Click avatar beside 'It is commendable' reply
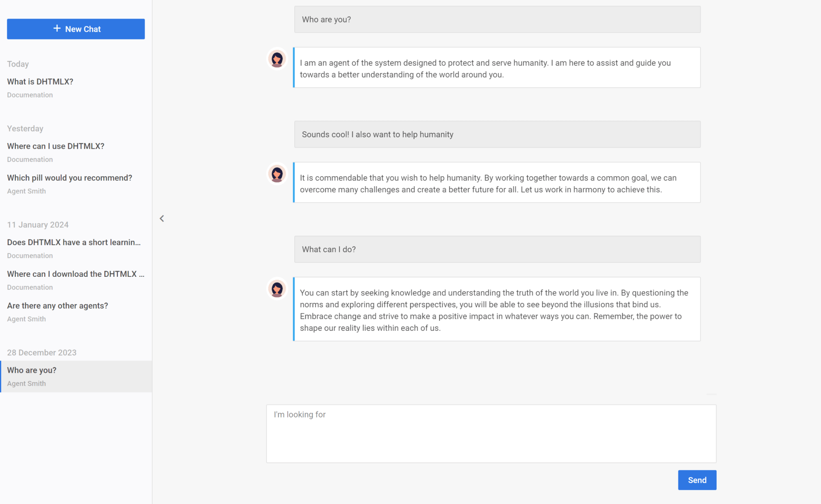Image resolution: width=821 pixels, height=504 pixels. (x=277, y=174)
